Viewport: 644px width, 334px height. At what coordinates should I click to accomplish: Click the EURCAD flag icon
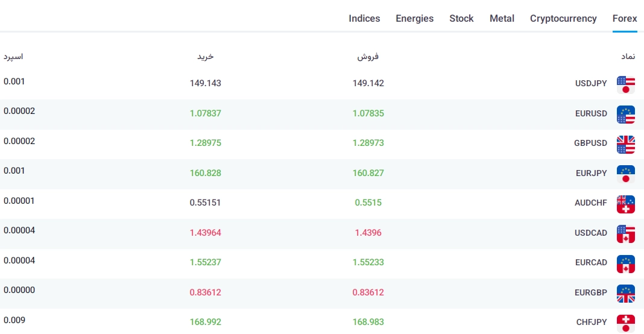[625, 263]
